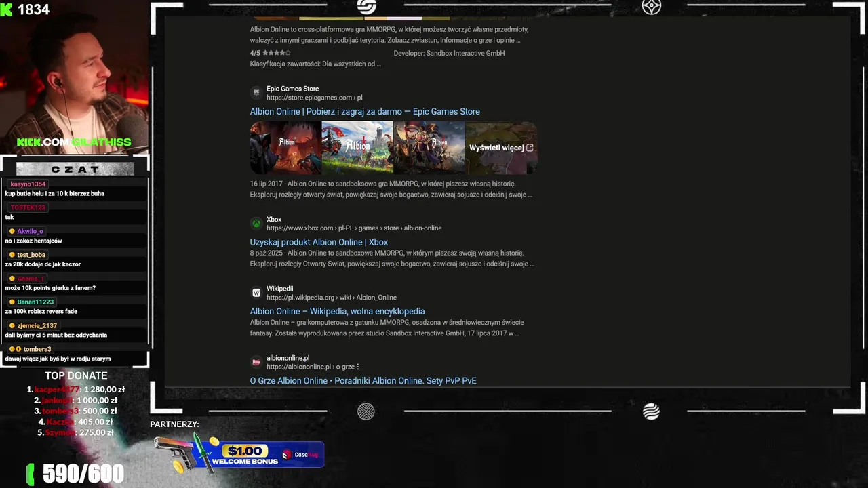Click the star rating next to 4/5
The height and width of the screenshot is (488, 868).
point(277,53)
